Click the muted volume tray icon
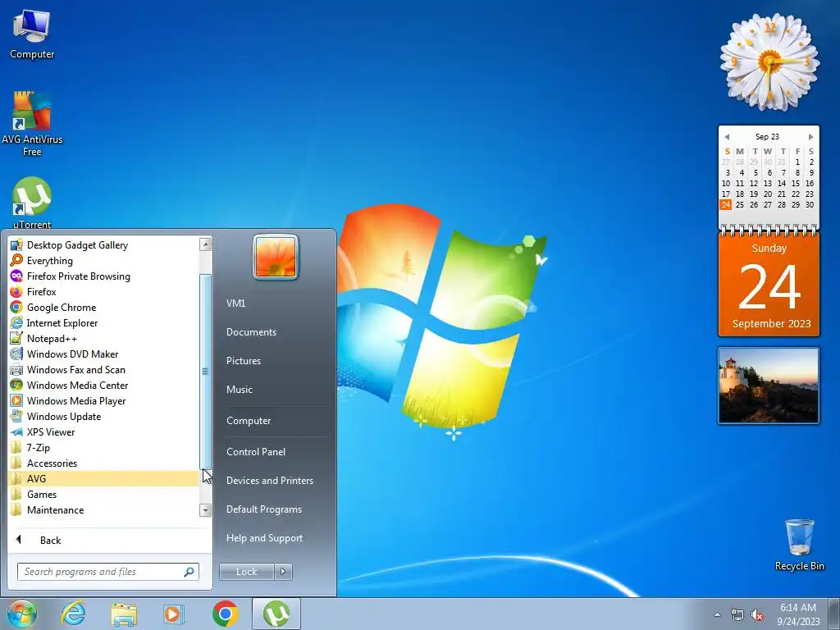The image size is (840, 630). point(757,615)
